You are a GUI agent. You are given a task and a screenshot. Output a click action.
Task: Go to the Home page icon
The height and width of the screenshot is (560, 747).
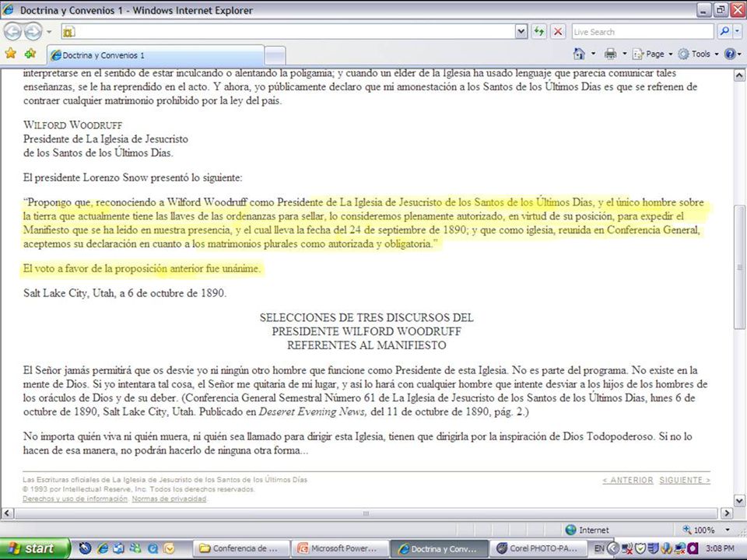(x=579, y=54)
